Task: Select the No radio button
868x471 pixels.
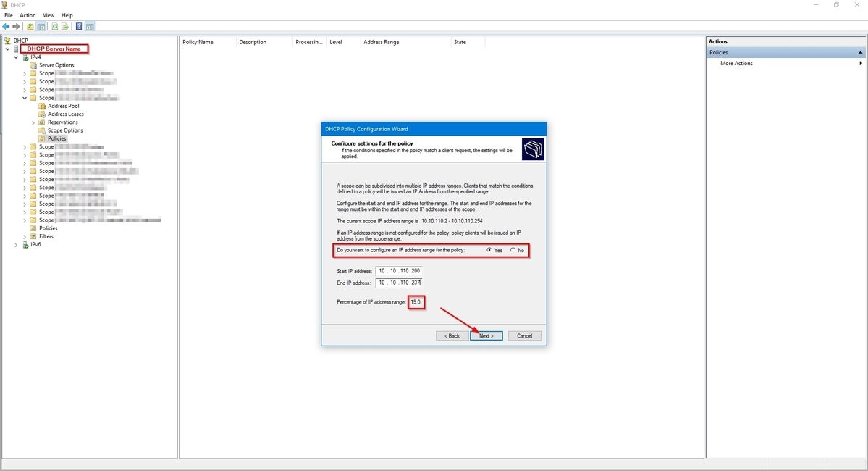Action: 513,250
